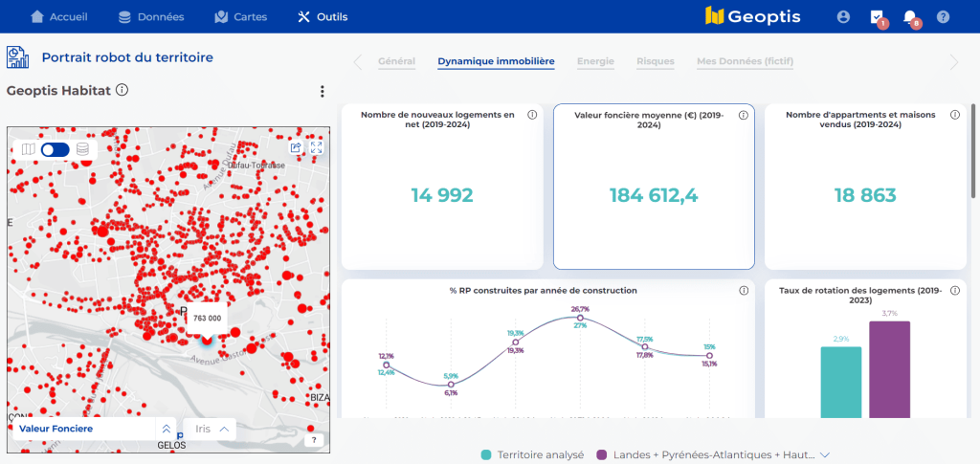Toggle the Territoire analysé legend series
The image size is (980, 464).
pos(532,455)
